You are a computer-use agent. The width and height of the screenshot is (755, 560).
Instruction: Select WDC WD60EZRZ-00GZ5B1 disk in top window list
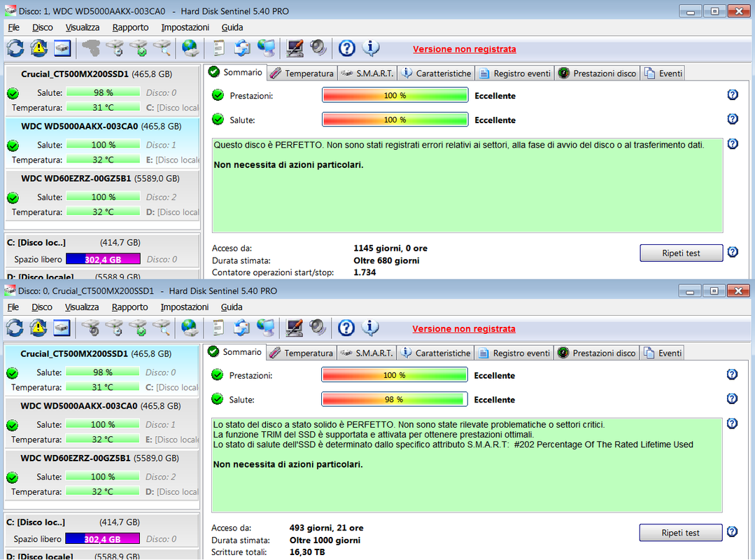102,195
